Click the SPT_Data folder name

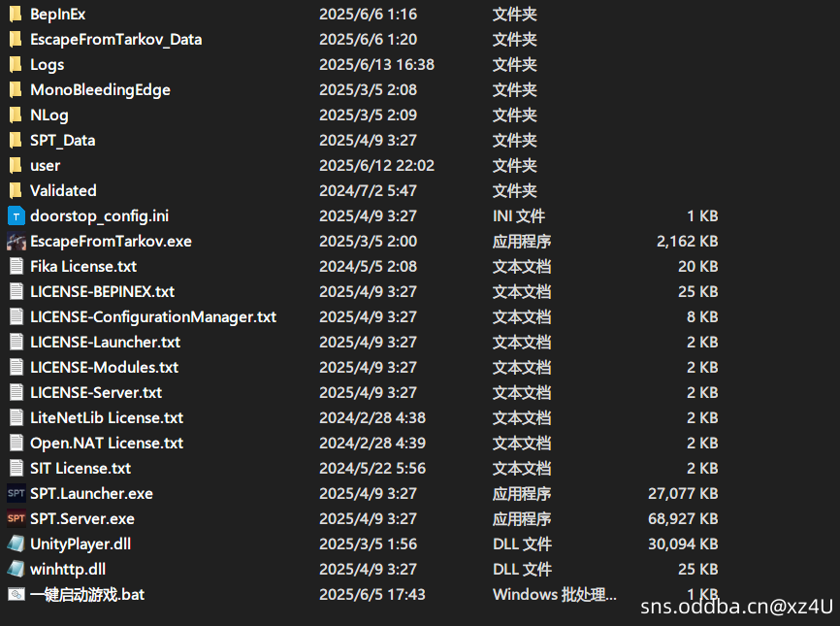[x=63, y=141]
